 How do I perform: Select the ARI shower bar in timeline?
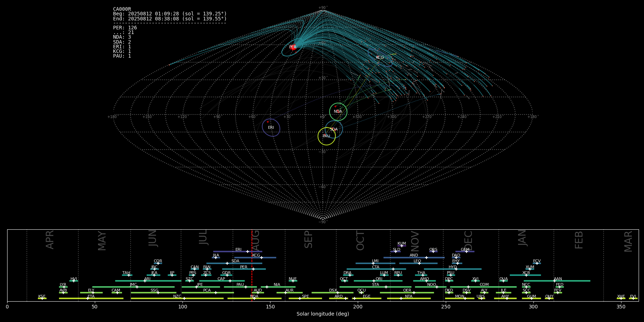coord(148,281)
